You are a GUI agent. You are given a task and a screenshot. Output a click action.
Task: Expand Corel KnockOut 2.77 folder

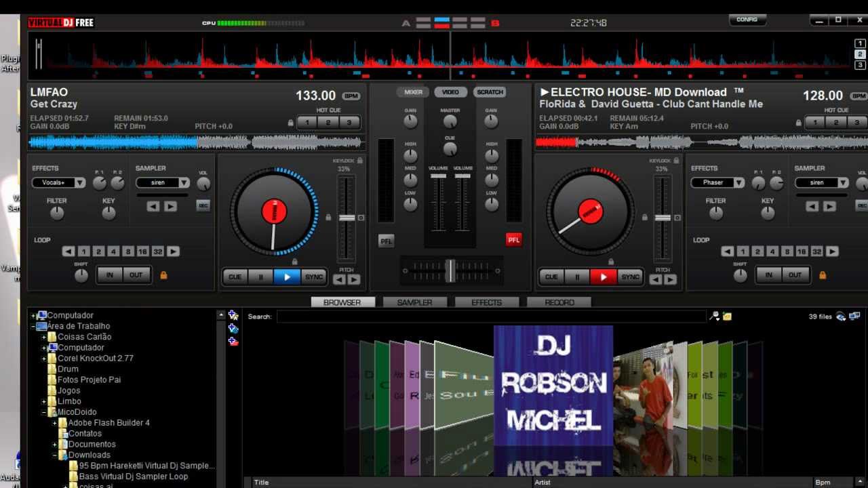[43, 359]
